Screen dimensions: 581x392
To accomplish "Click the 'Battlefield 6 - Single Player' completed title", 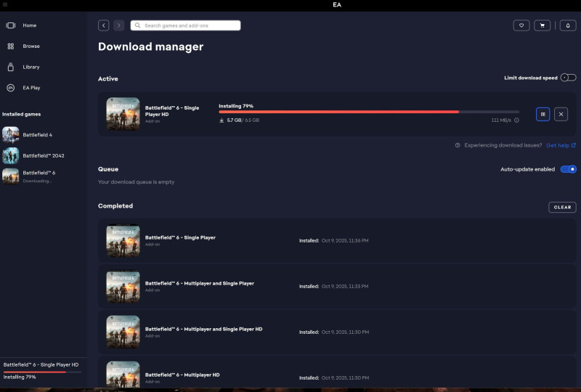I will tap(180, 237).
